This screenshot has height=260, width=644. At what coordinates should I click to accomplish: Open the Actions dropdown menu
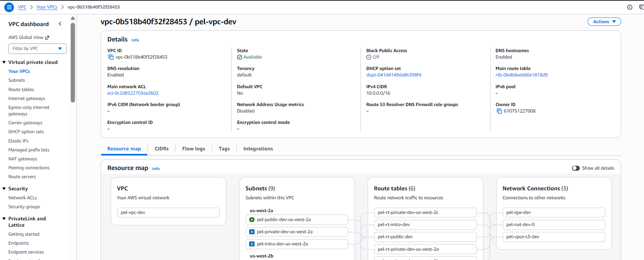click(x=604, y=22)
